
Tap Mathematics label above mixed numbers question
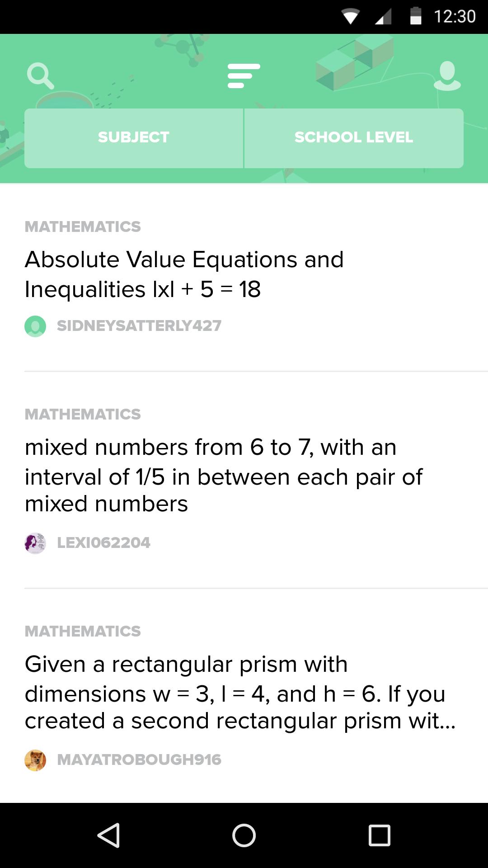point(83,415)
